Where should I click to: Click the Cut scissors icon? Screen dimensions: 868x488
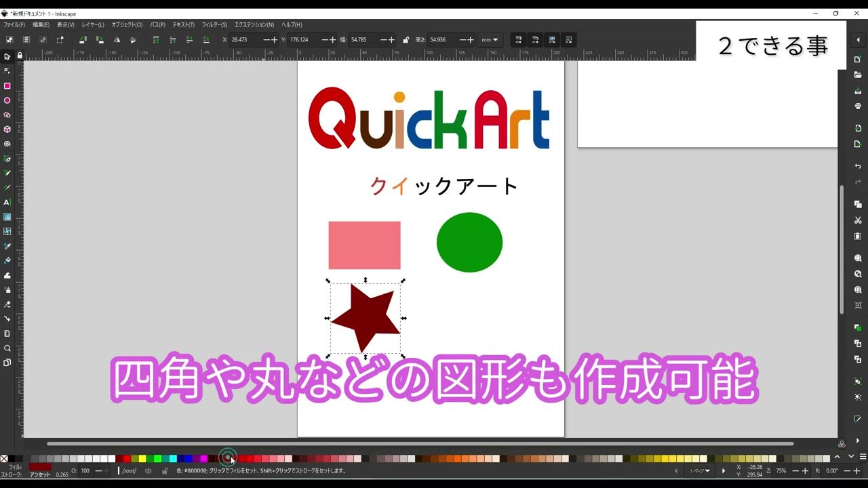tap(858, 220)
